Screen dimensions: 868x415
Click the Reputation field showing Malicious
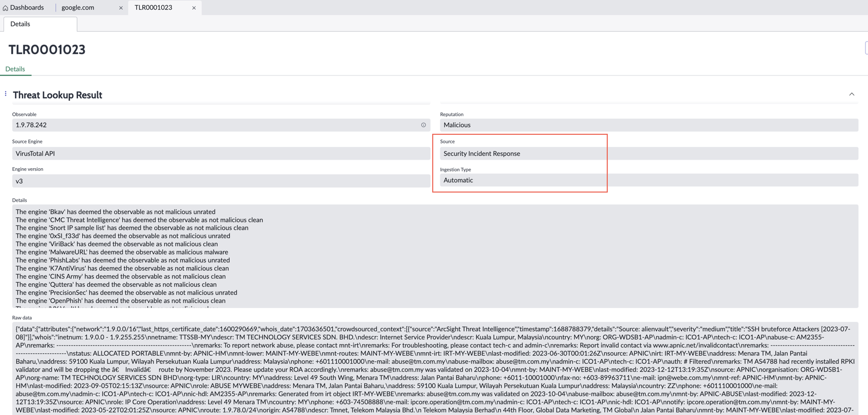coord(649,125)
